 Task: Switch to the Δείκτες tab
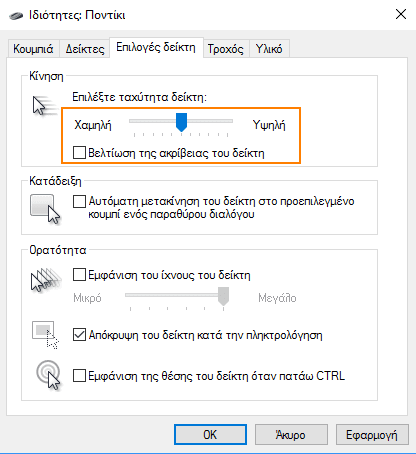pos(85,49)
